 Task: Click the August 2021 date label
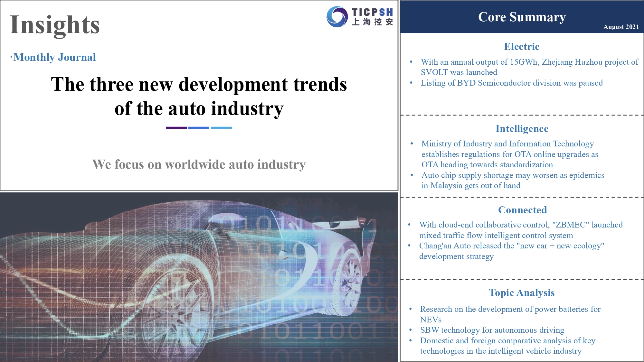click(x=621, y=27)
